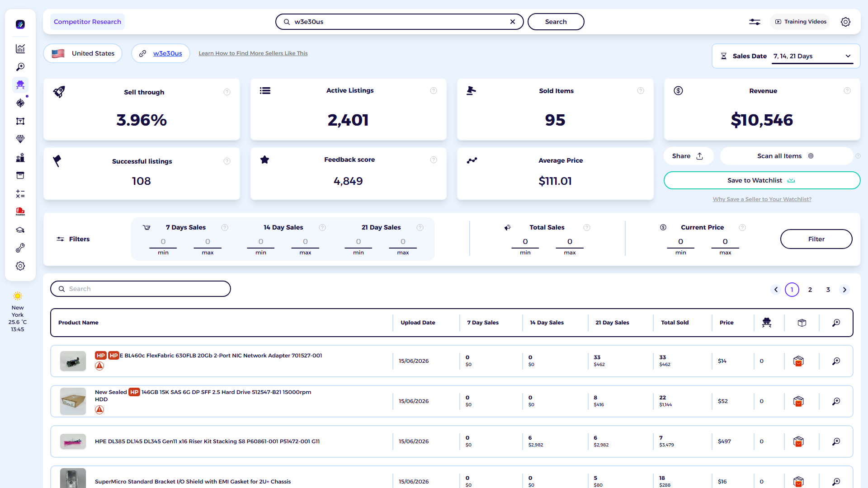Open Learn How to Find More Sellers link
The width and height of the screenshot is (868, 488).
[253, 53]
